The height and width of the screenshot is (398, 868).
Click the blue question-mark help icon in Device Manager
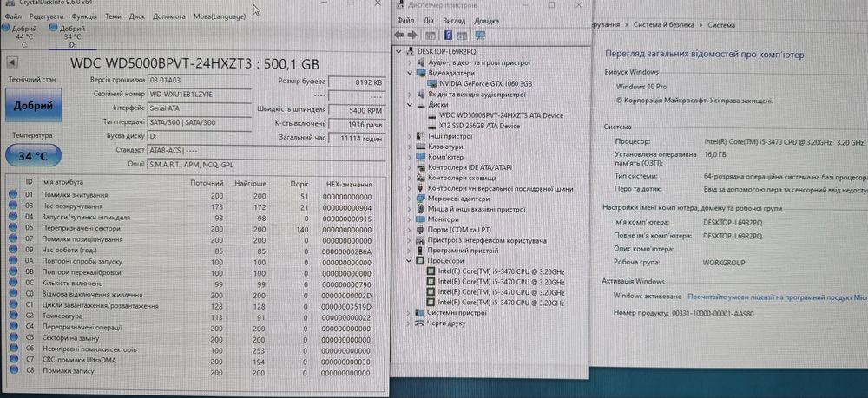[449, 36]
